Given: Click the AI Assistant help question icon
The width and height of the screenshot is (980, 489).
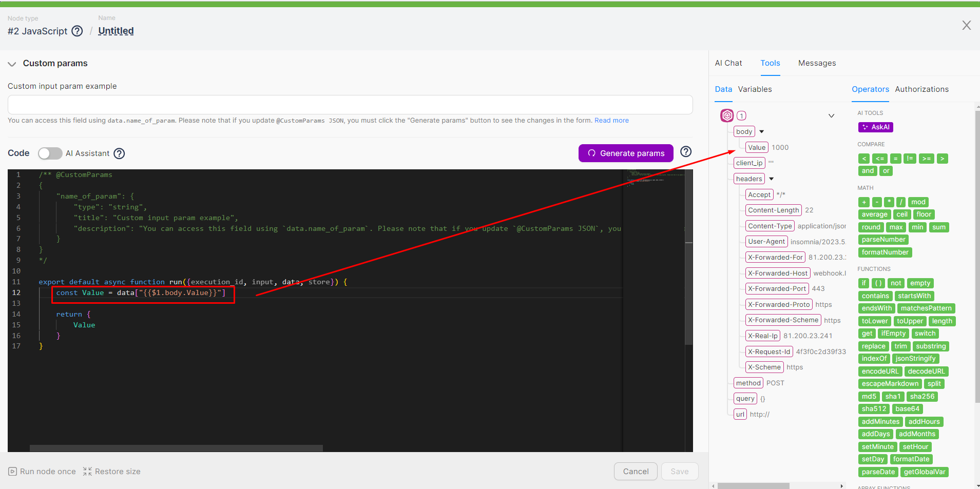Looking at the screenshot, I should (119, 153).
